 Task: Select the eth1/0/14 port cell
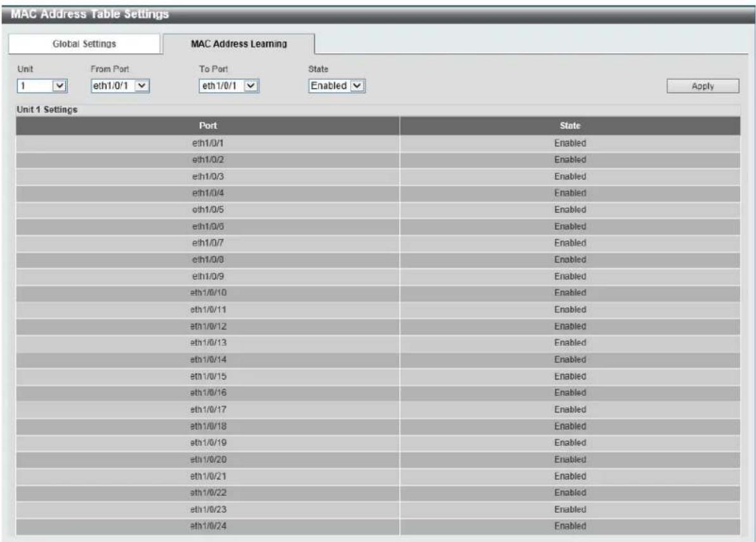tap(208, 360)
